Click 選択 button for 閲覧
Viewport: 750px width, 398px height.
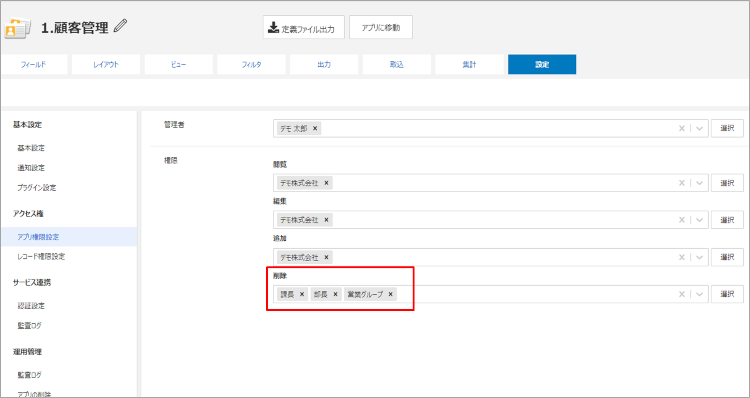[727, 183]
